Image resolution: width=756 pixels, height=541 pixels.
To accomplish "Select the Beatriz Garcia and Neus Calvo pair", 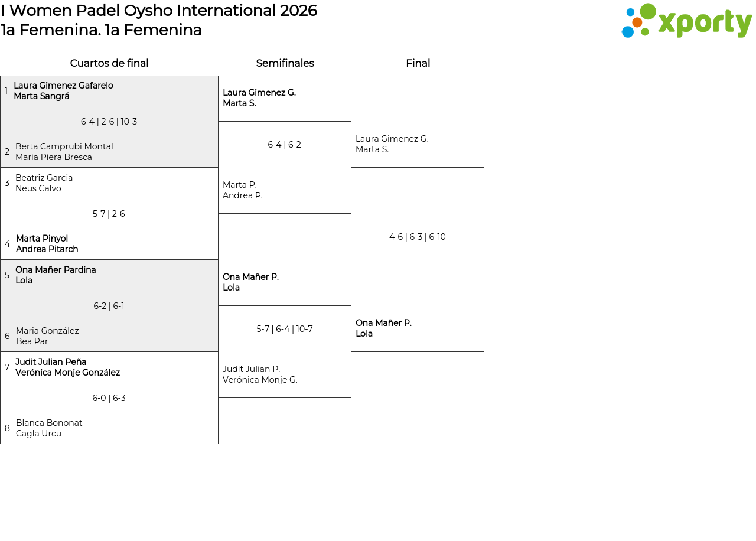I will coord(44,183).
